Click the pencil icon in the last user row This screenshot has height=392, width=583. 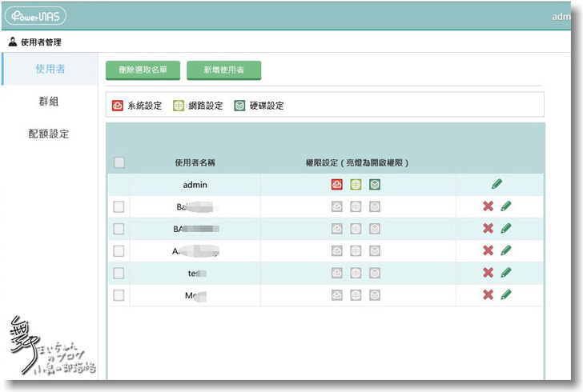pyautogui.click(x=505, y=295)
